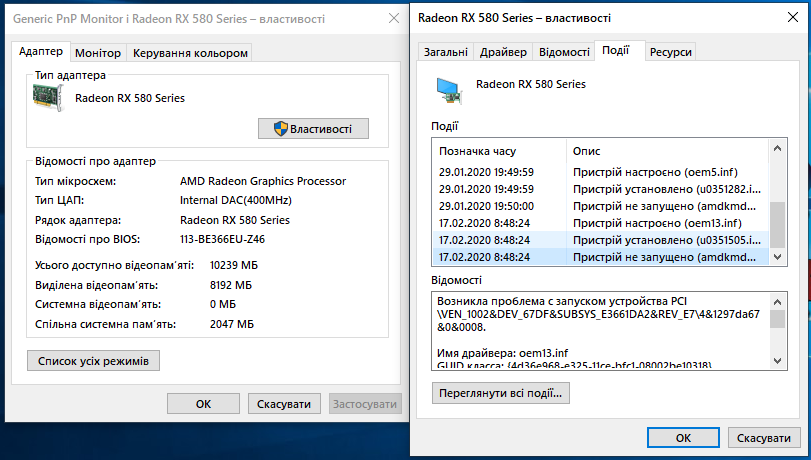This screenshot has height=460, width=811.
Task: Click the 10239 МБ total memory value
Action: tap(234, 265)
